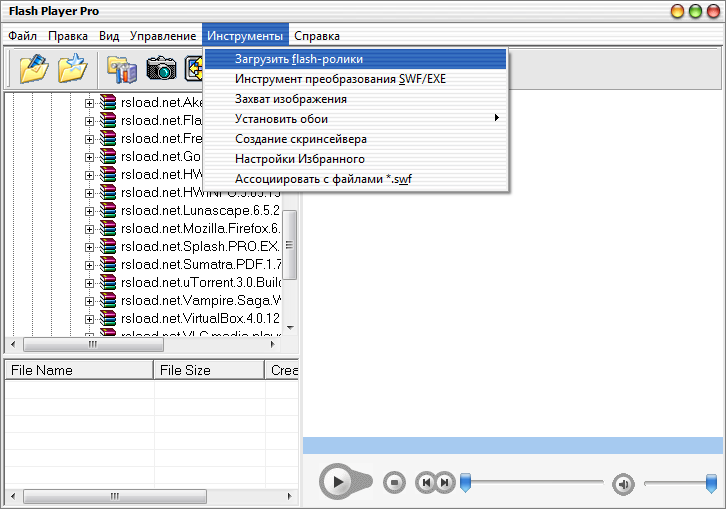
Task: Click the archive icon beside rsload.net.VirtualBox
Action: [108, 319]
